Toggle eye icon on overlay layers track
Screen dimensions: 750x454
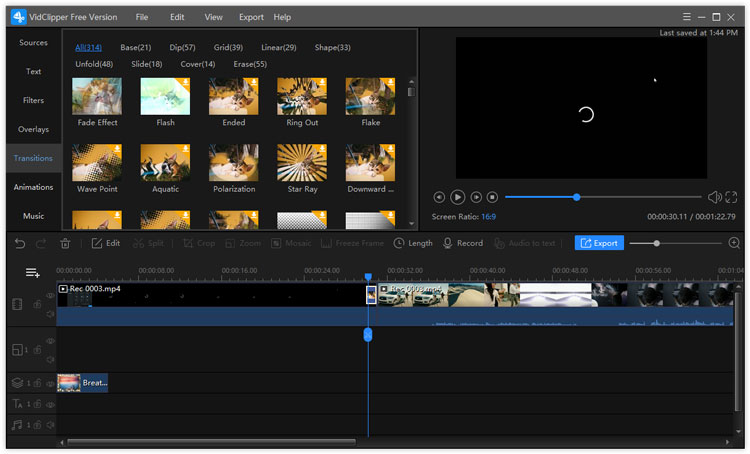point(50,384)
